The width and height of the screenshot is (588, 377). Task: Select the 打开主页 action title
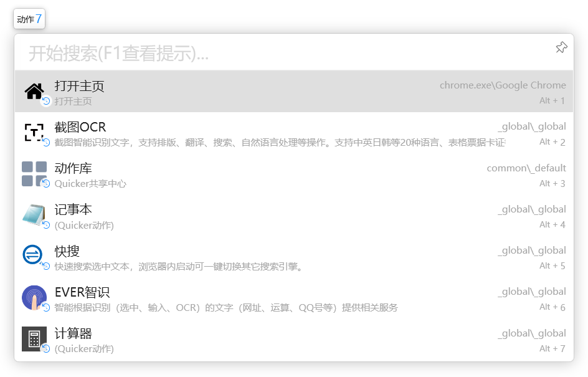(x=79, y=86)
